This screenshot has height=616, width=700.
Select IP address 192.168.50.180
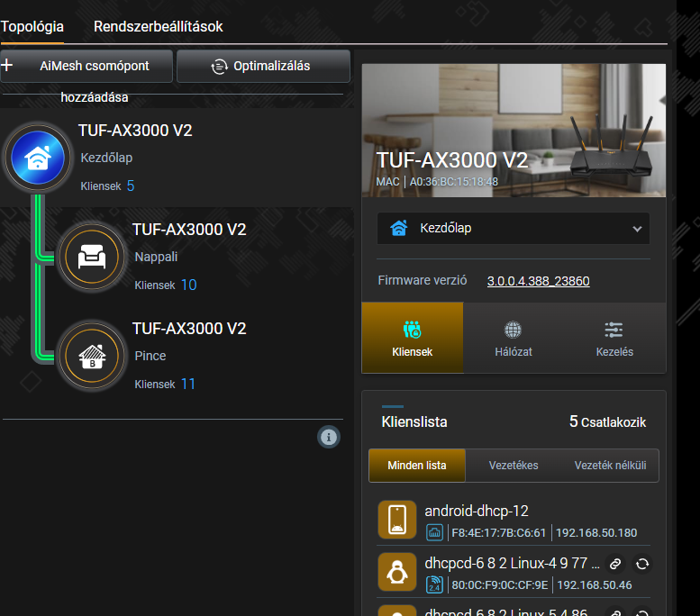596,532
